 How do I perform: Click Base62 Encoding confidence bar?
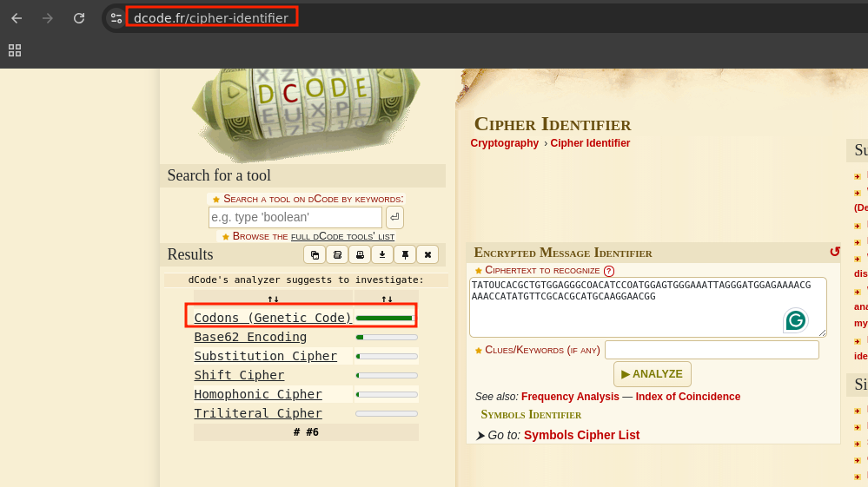pyautogui.click(x=387, y=337)
